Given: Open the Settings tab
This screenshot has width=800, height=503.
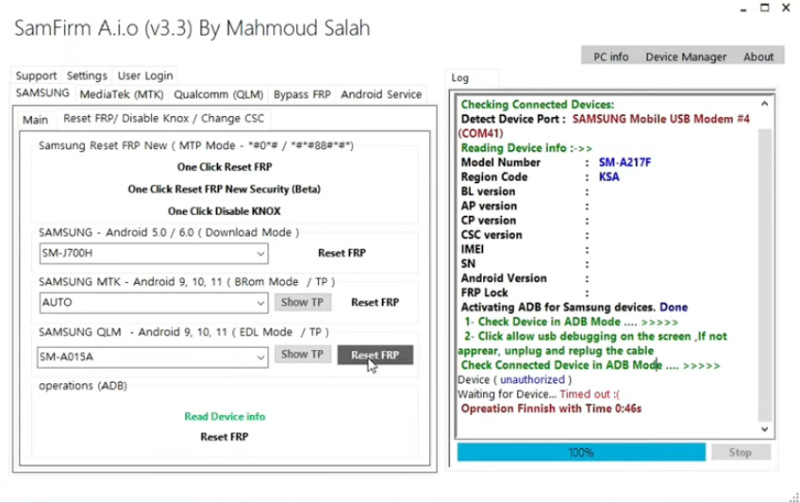Looking at the screenshot, I should coord(87,75).
